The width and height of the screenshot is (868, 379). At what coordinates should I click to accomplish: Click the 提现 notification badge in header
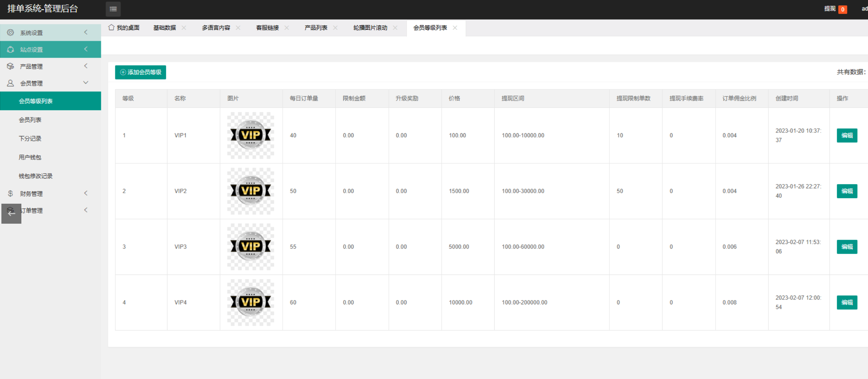coord(842,9)
